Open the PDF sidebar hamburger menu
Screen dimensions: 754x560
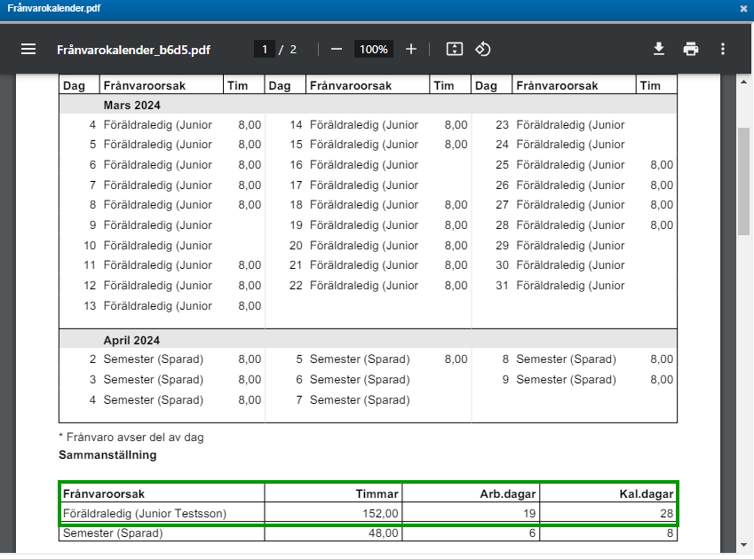(28, 49)
